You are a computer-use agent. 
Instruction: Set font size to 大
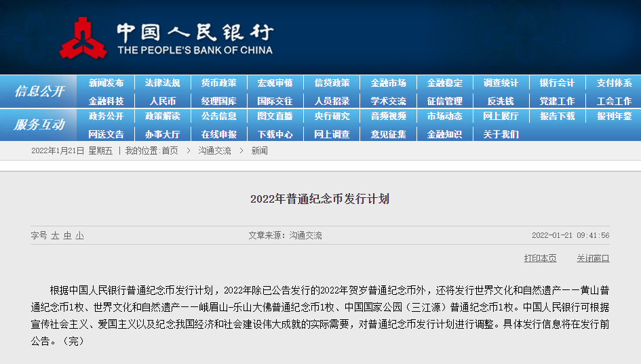click(x=55, y=235)
